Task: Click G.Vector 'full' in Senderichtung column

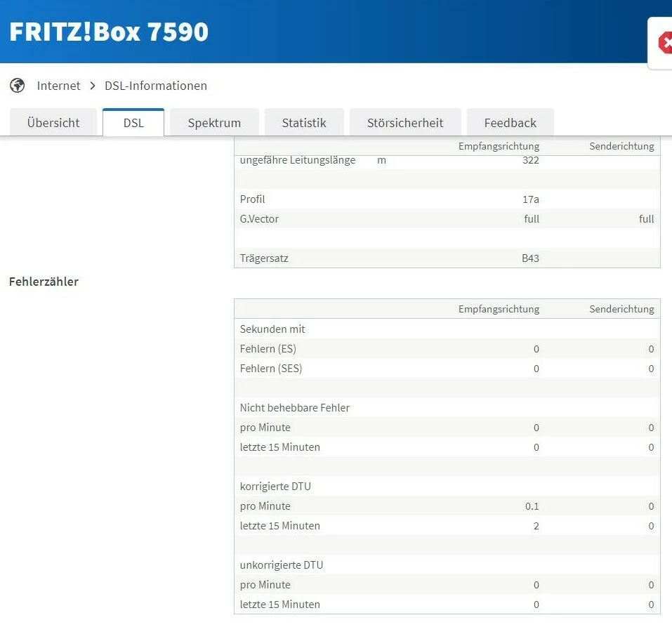Action: click(x=646, y=219)
